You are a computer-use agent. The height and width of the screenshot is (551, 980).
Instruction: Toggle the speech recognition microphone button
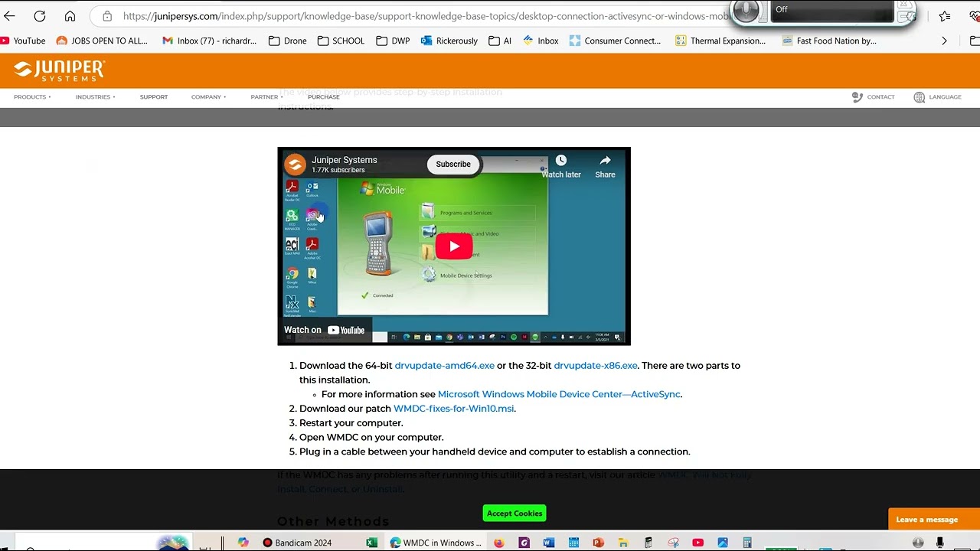click(746, 11)
